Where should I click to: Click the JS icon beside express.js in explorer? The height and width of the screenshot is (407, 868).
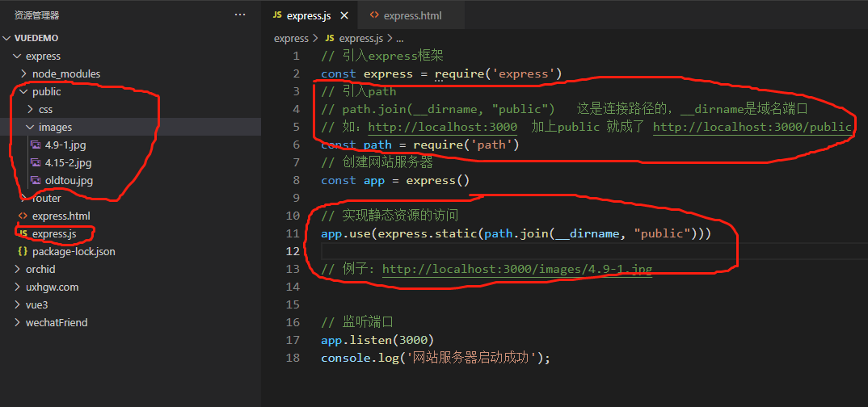(x=23, y=234)
